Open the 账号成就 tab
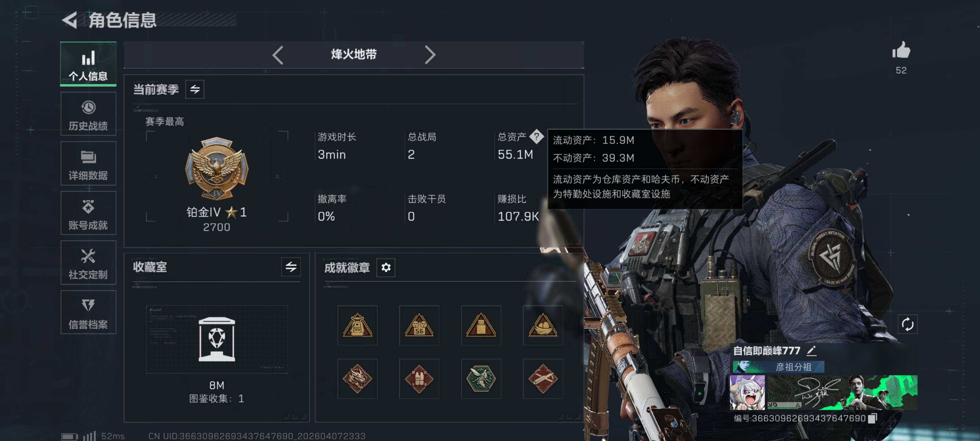This screenshot has height=441, width=980. 88,213
